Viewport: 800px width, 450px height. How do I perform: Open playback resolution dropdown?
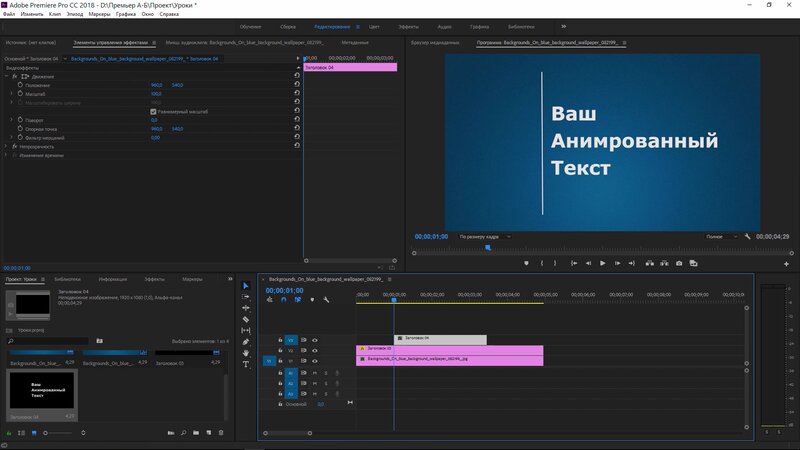(x=721, y=237)
